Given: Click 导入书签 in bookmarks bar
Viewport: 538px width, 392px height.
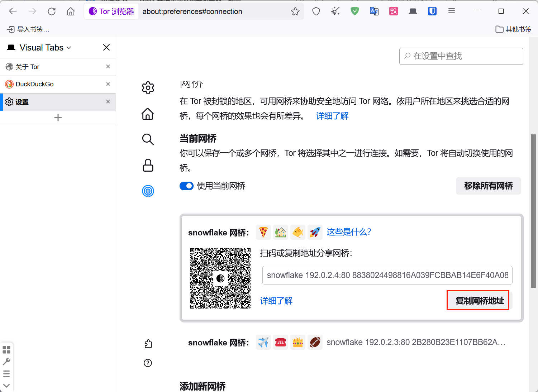Looking at the screenshot, I should (29, 29).
